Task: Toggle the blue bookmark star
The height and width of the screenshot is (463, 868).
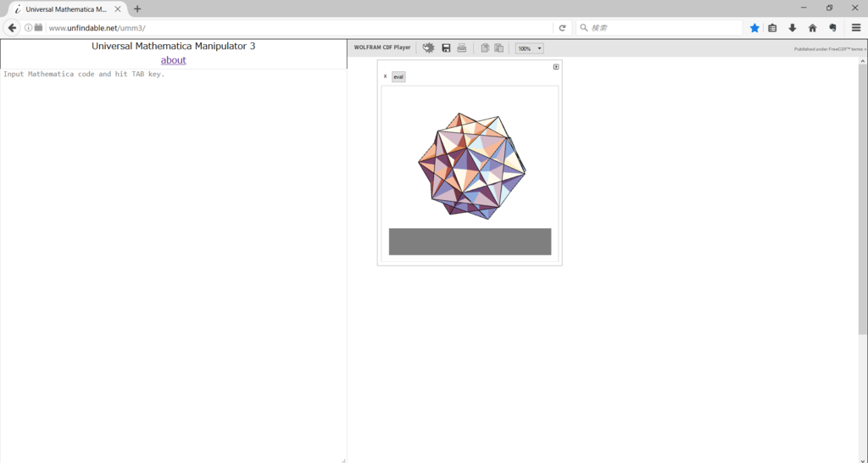Action: click(754, 28)
